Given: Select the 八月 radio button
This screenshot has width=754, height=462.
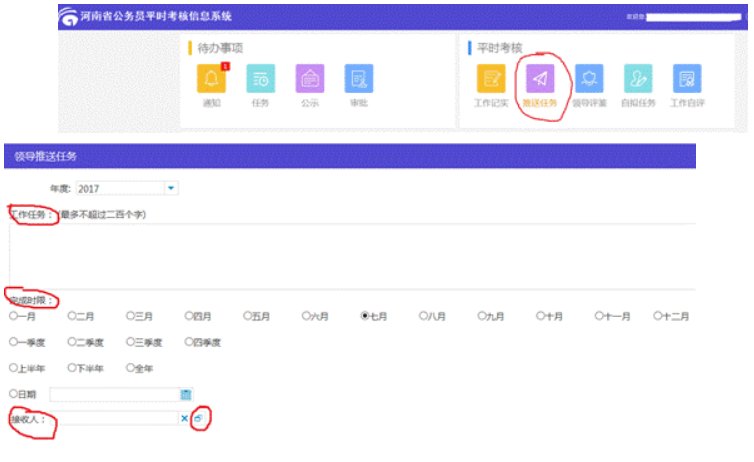Looking at the screenshot, I should click(423, 316).
